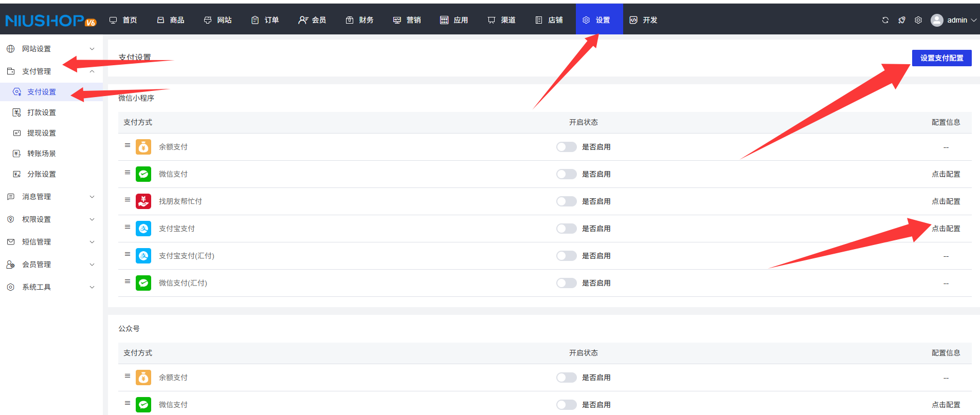Viewport: 980px width, 415px height.
Task: Click the 提现设置 sidebar icon
Action: (x=17, y=133)
